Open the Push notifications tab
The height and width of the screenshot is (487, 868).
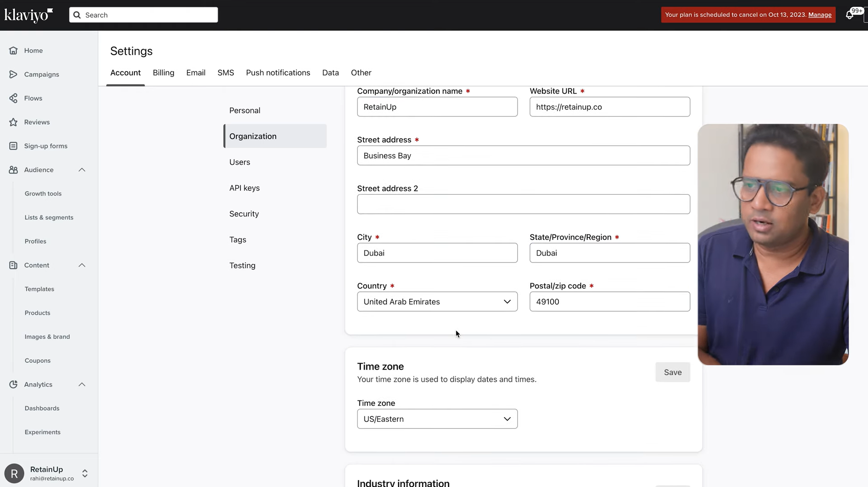[x=278, y=73]
